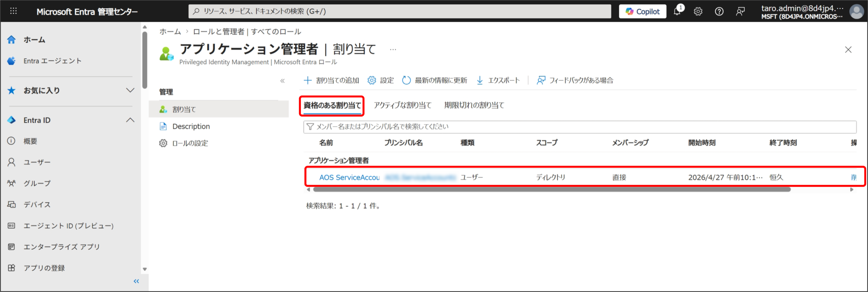The width and height of the screenshot is (868, 292).
Task: Click the Copilot button
Action: pyautogui.click(x=643, y=12)
